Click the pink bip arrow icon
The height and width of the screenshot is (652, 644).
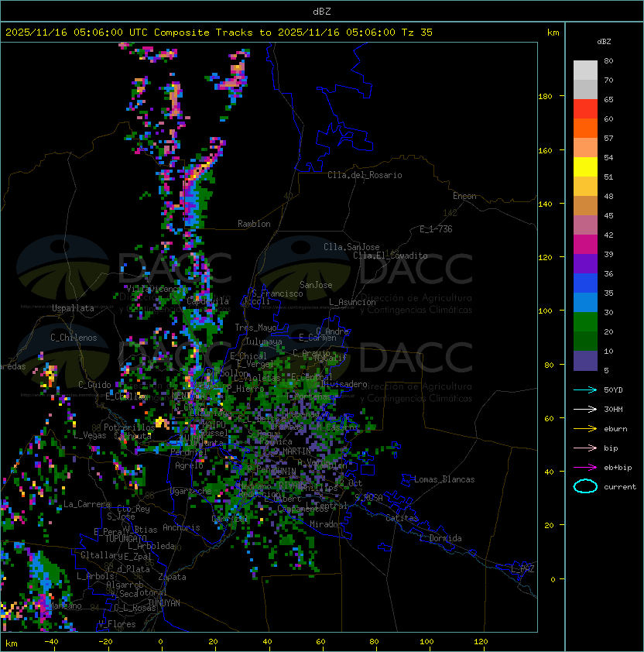coord(585,448)
